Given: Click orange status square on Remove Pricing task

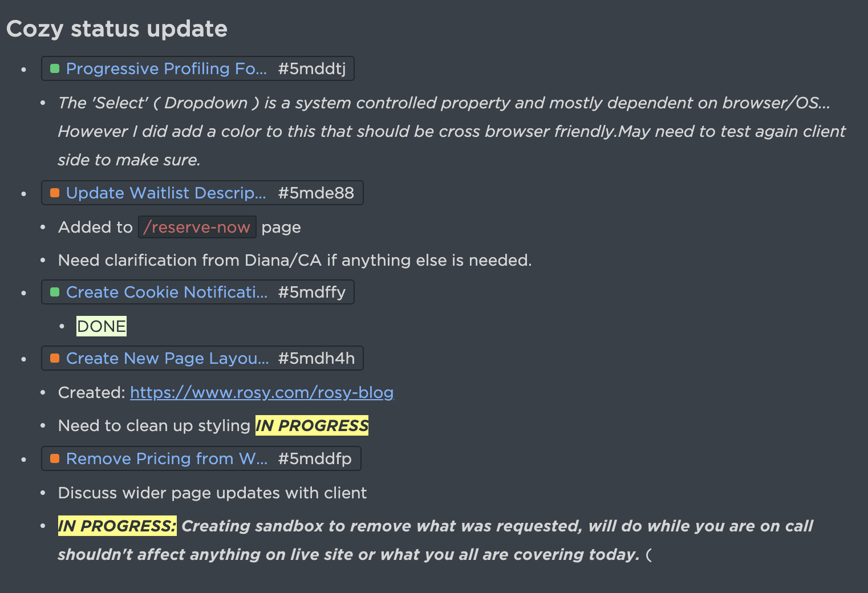Looking at the screenshot, I should pos(55,458).
